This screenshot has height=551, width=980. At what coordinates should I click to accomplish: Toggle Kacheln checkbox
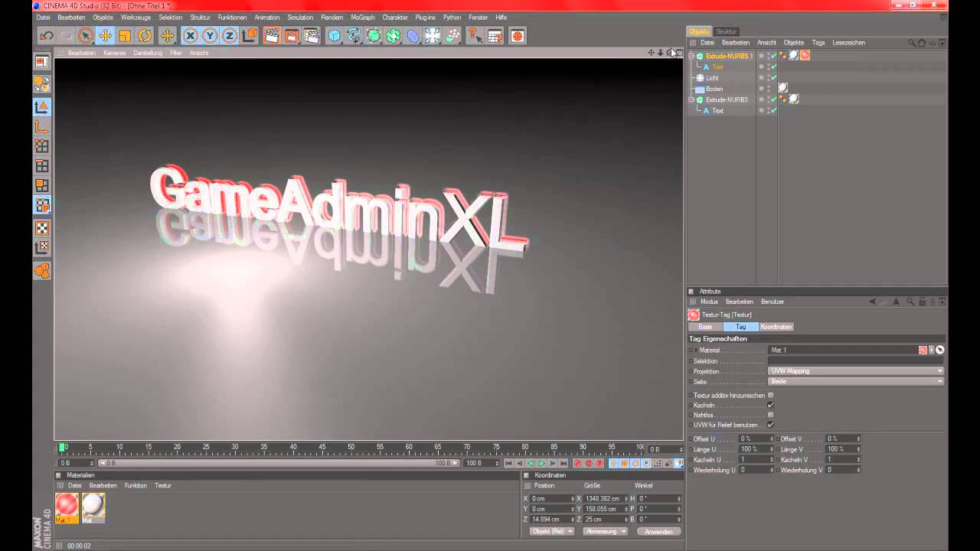(770, 405)
